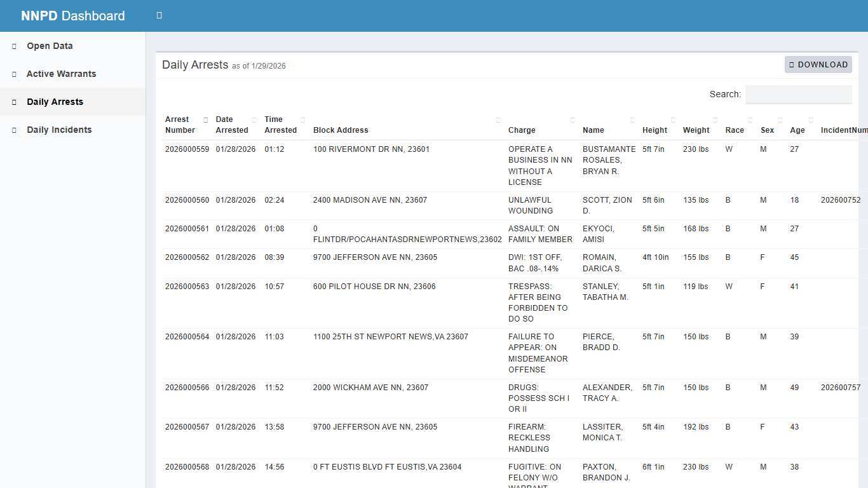Click the sort icon beside Name column
Screen dimensions: 868x488
coord(632,119)
